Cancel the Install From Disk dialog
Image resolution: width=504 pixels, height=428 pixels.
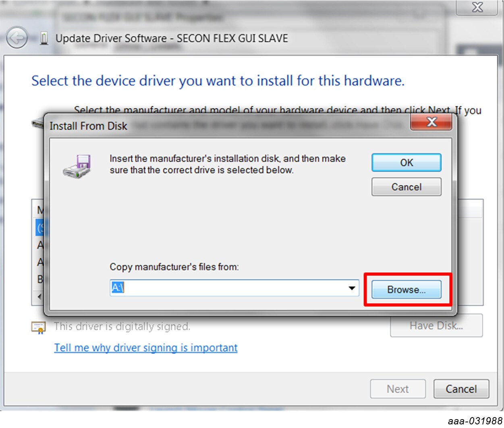[406, 187]
